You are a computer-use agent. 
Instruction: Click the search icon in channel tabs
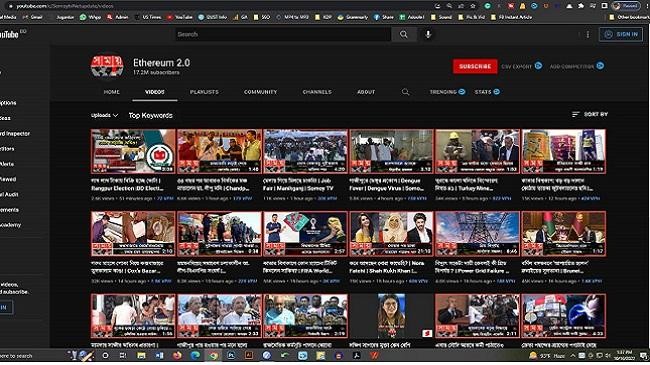click(405, 92)
